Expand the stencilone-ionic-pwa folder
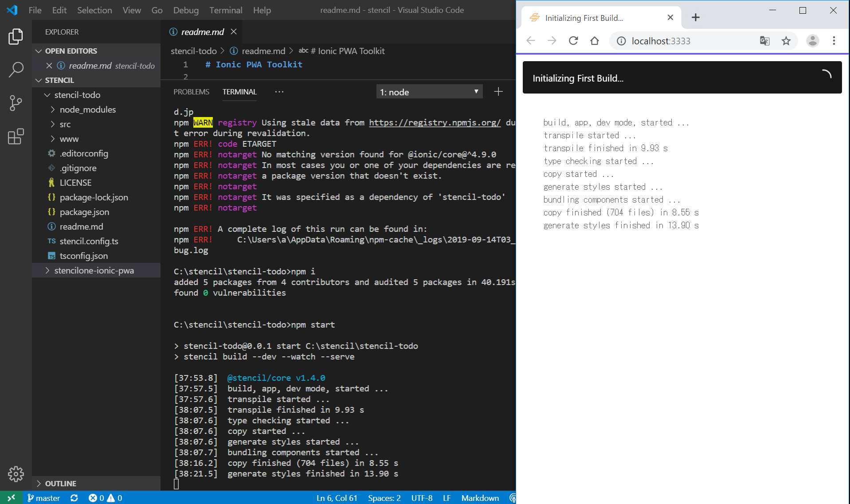850x504 pixels. pyautogui.click(x=94, y=270)
